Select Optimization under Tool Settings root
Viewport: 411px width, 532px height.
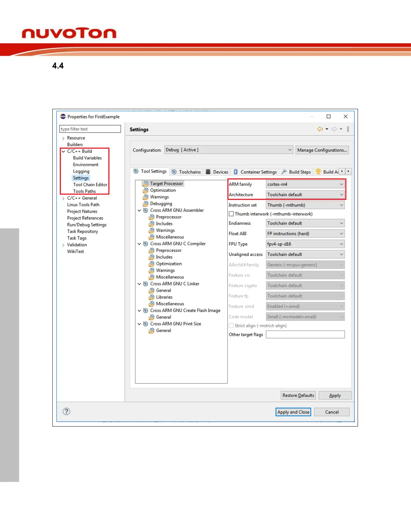[x=163, y=190]
